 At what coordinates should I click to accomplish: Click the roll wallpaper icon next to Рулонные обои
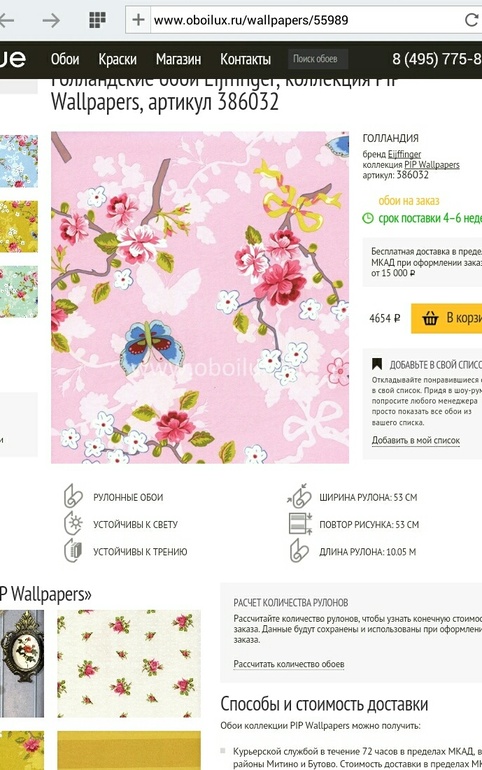[73, 496]
